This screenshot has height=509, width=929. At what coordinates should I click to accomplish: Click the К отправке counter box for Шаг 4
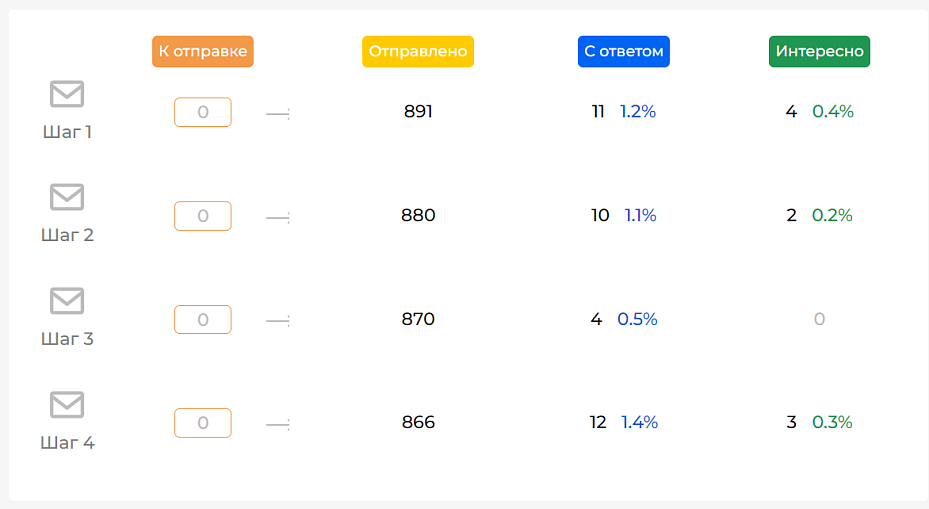click(x=203, y=422)
